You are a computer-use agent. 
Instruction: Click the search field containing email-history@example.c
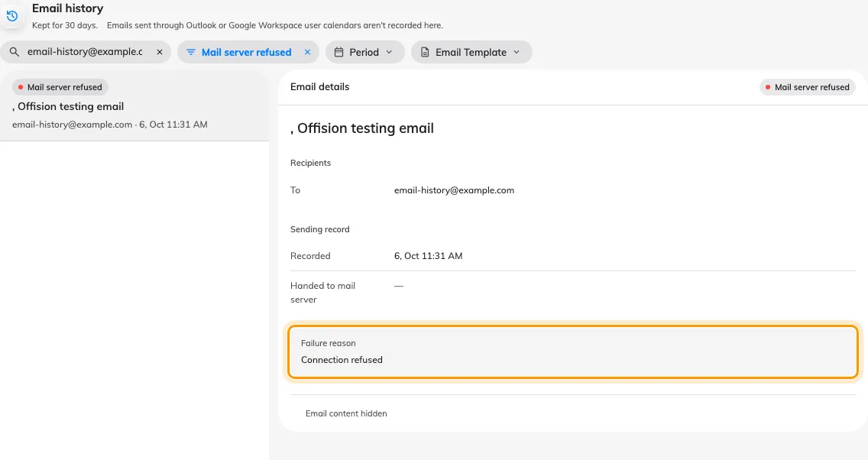(85, 52)
